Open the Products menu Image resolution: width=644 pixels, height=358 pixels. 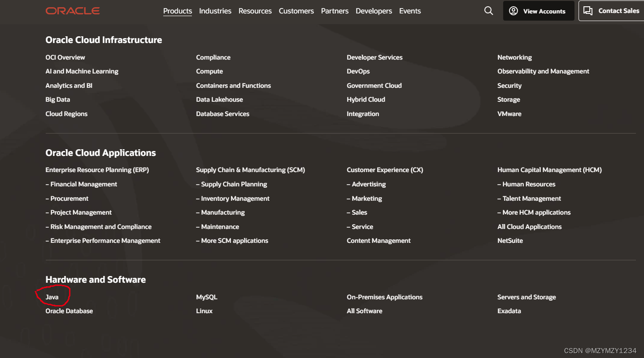pos(178,11)
